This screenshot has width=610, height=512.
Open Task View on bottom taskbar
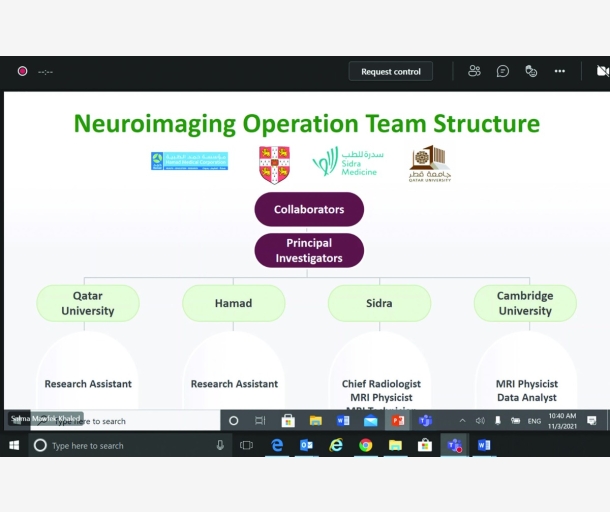coord(246,445)
